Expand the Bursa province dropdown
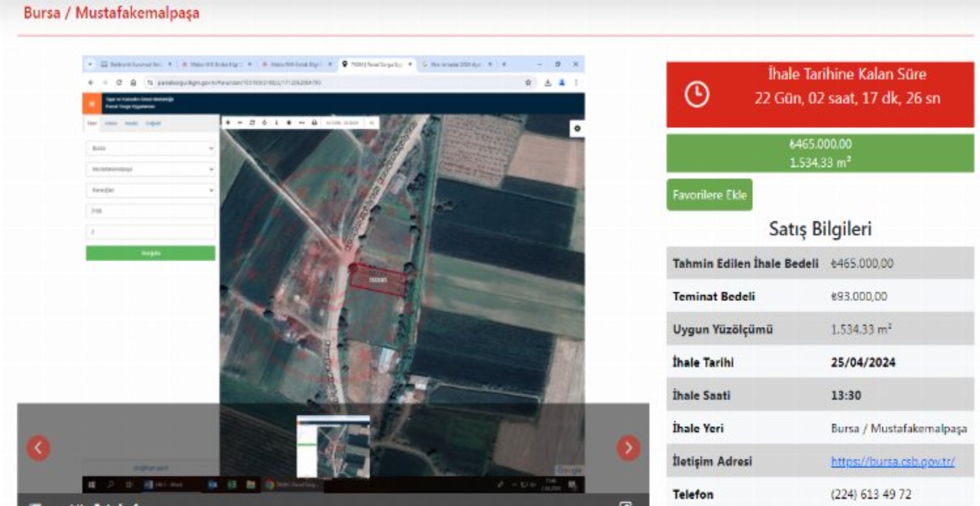The height and width of the screenshot is (506, 980). (x=150, y=149)
